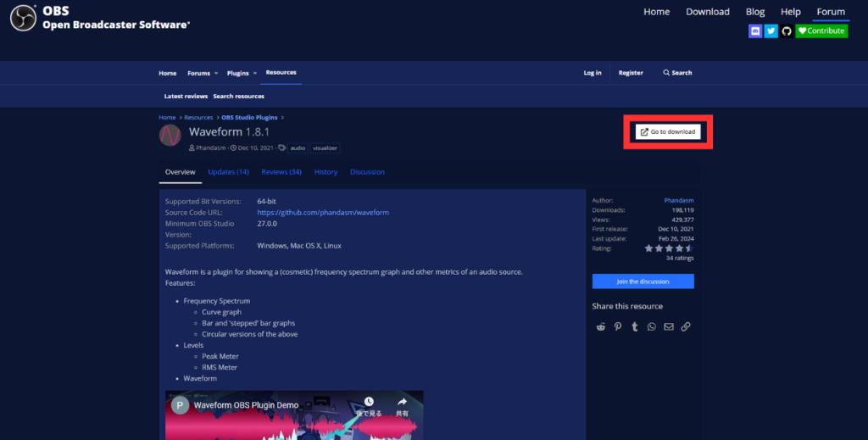Share the plugin via Tumblr icon

(x=635, y=326)
